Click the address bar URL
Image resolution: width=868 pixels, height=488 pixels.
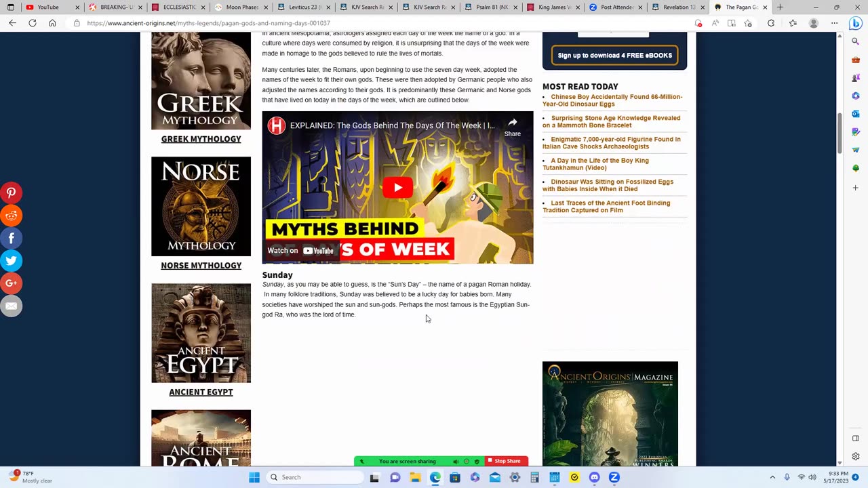point(208,23)
